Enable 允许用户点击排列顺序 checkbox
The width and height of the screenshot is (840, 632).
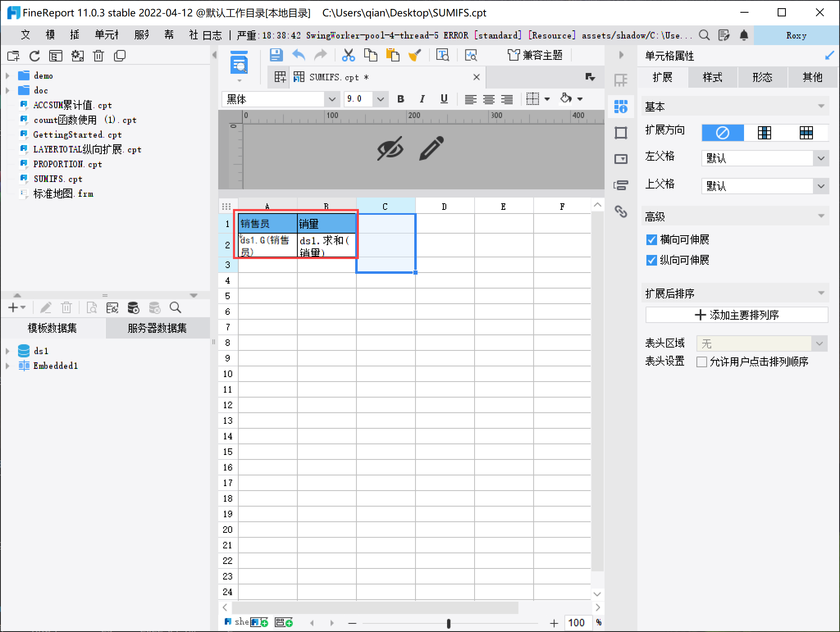(x=702, y=362)
